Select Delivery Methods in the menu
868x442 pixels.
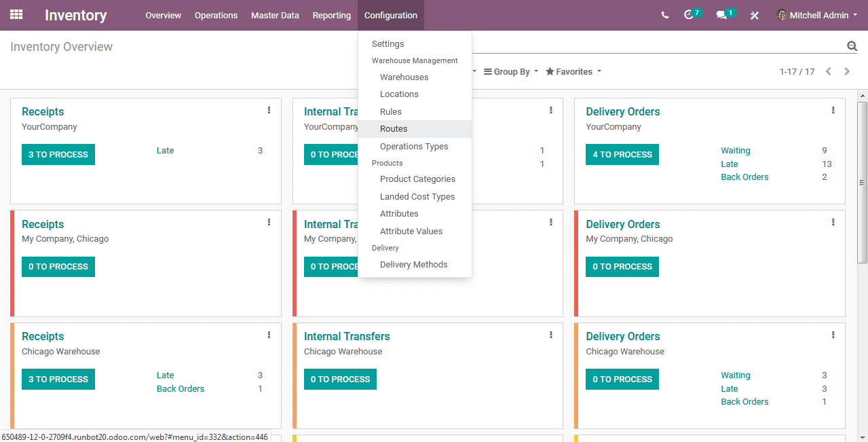pyautogui.click(x=415, y=264)
